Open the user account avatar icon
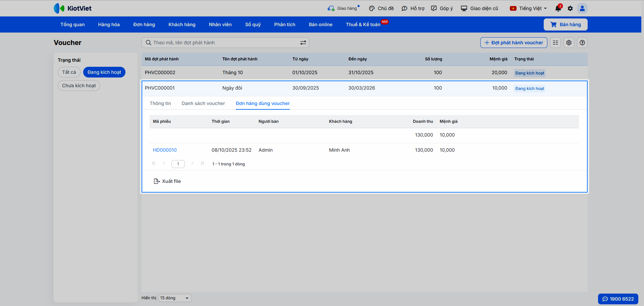The width and height of the screenshot is (644, 306). point(582,8)
